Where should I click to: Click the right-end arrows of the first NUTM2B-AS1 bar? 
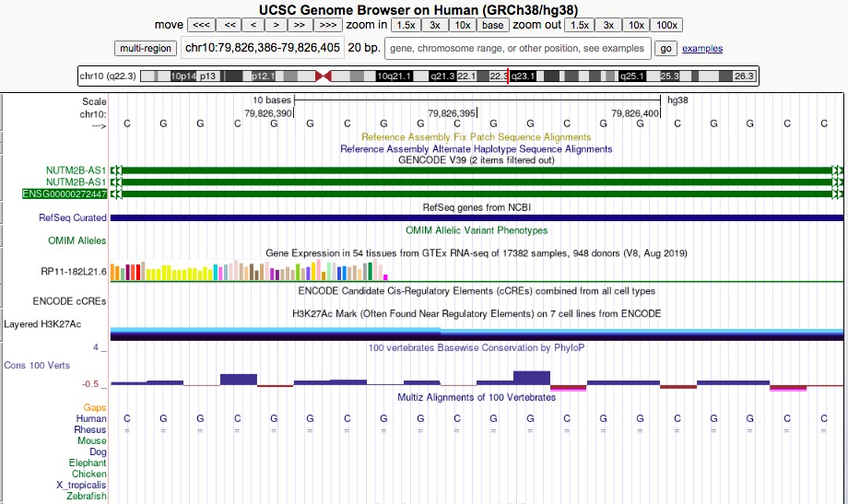click(x=838, y=170)
